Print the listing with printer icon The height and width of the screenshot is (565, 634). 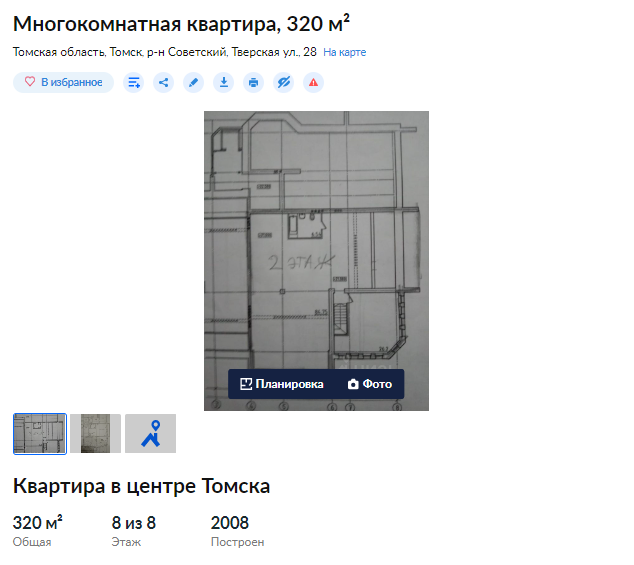point(254,82)
